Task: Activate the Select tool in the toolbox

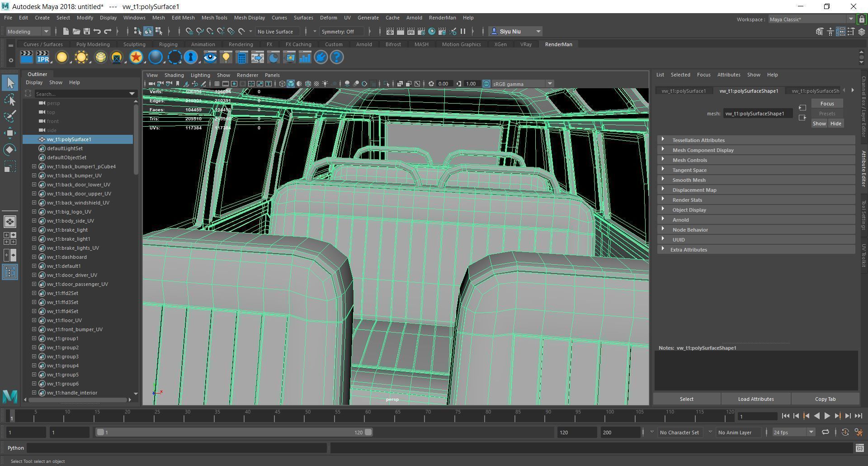Action: coord(10,83)
